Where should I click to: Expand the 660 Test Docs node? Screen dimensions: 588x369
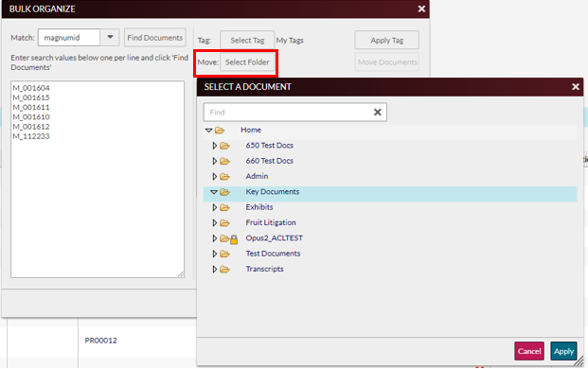(215, 161)
